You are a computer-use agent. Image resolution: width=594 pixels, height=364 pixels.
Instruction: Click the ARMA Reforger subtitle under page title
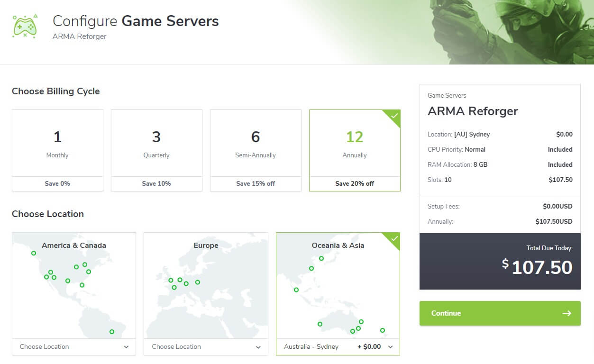click(x=80, y=36)
